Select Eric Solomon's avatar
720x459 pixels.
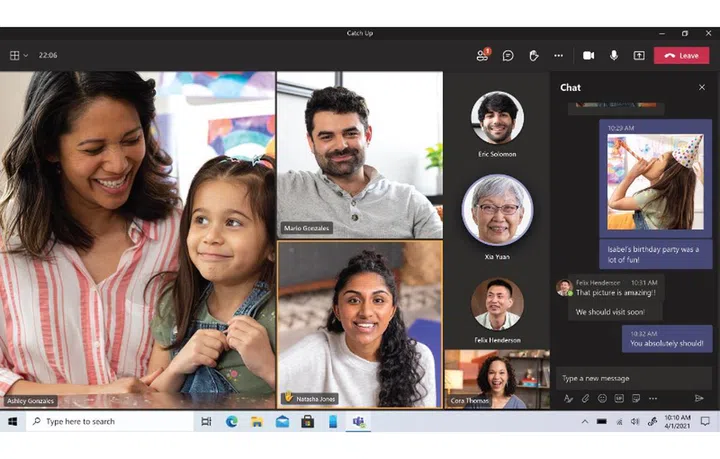(x=497, y=118)
